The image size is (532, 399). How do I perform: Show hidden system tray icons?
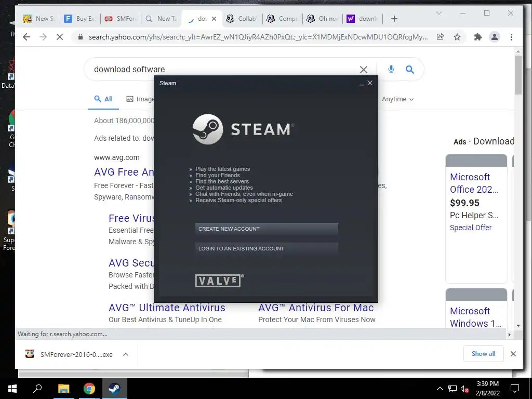coord(440,389)
